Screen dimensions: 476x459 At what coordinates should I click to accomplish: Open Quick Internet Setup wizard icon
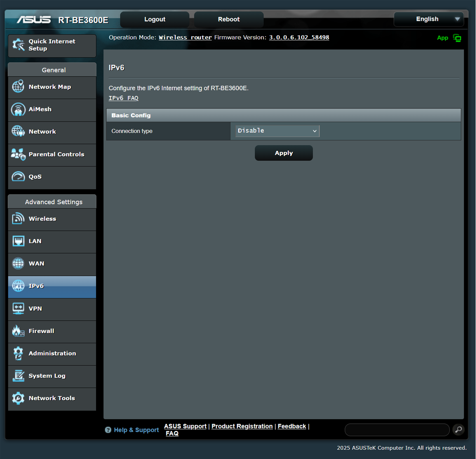point(18,45)
